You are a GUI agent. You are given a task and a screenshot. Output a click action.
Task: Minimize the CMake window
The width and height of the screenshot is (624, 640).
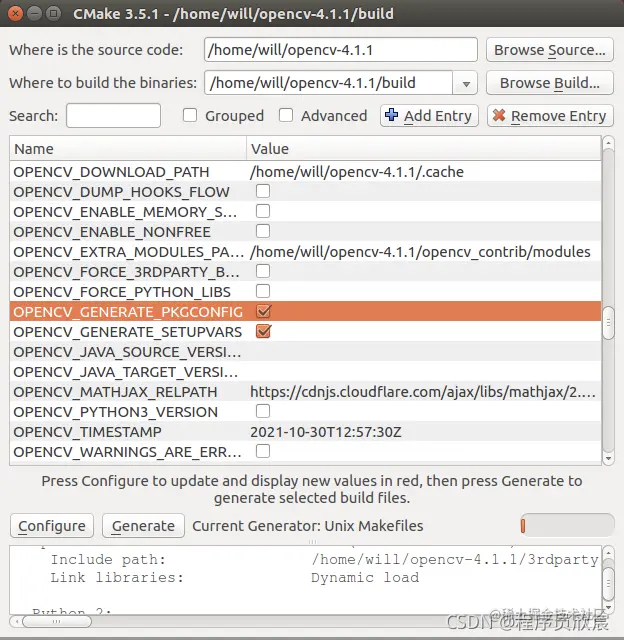[x=35, y=13]
